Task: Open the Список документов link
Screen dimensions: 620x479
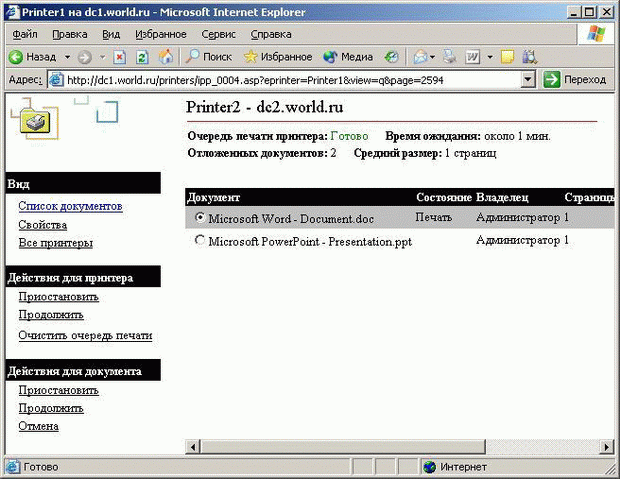Action: (x=70, y=206)
